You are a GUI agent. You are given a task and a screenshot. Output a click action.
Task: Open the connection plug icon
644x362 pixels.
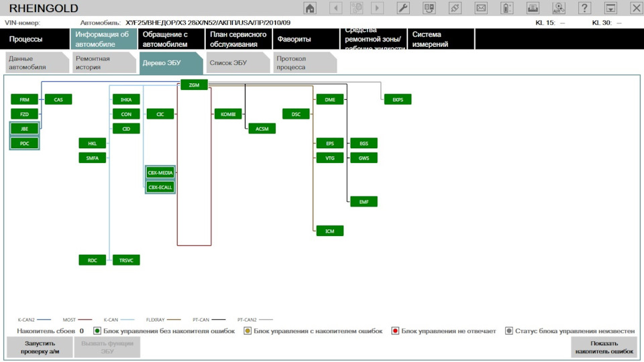[455, 8]
